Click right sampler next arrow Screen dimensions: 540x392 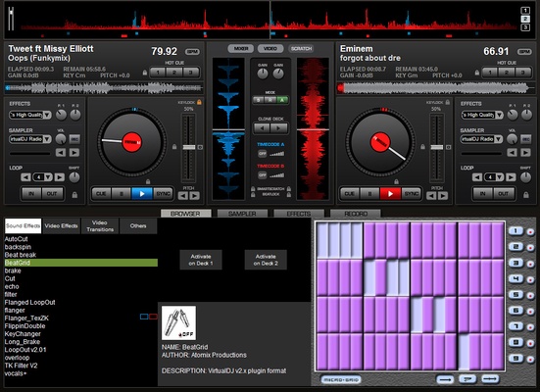525,153
